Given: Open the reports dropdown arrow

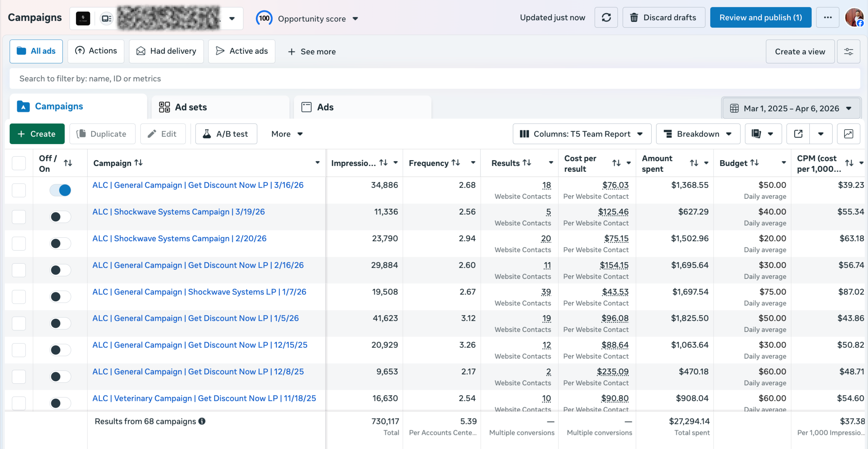Looking at the screenshot, I should (770, 134).
